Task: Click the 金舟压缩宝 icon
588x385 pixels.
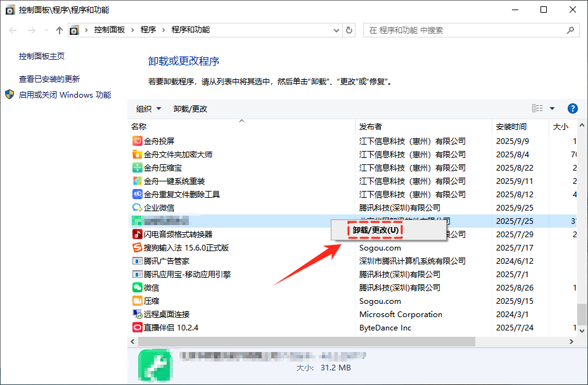Action: pos(137,167)
